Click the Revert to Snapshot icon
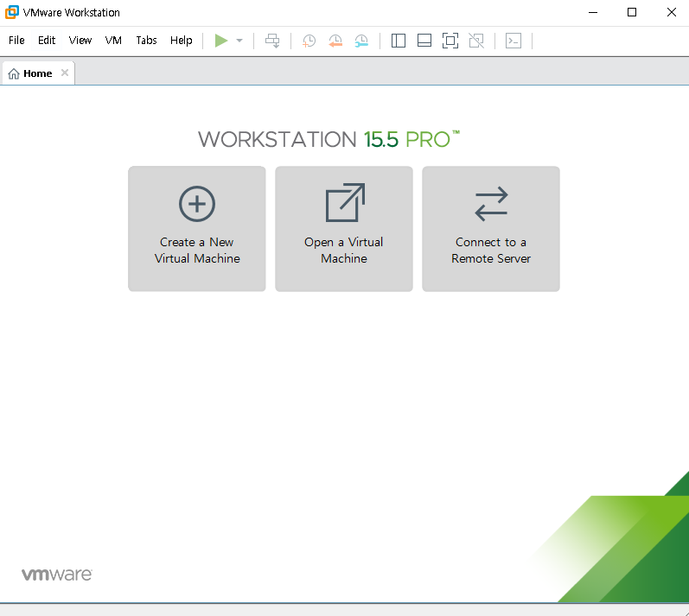 pyautogui.click(x=335, y=41)
